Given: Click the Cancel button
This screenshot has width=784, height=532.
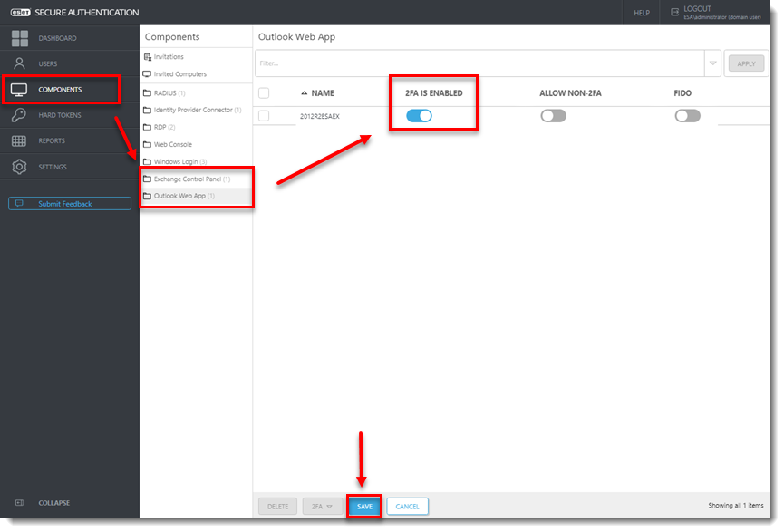Looking at the screenshot, I should coord(408,507).
